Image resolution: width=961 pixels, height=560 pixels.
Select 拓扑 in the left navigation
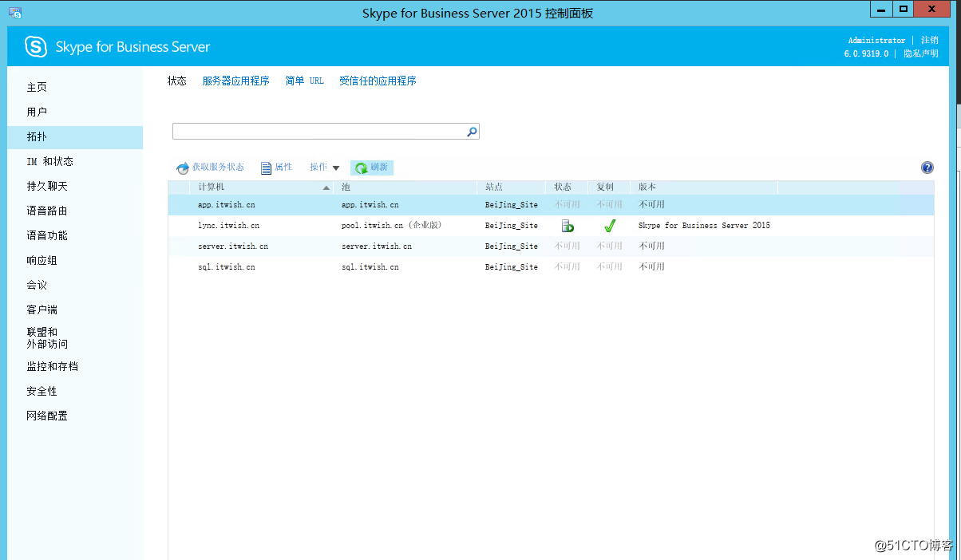[75, 137]
